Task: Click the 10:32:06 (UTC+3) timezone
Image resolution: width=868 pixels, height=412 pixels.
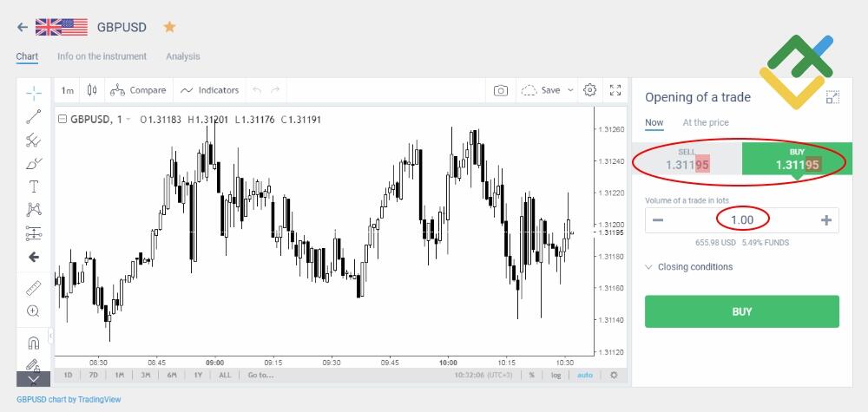Action: tap(483, 375)
